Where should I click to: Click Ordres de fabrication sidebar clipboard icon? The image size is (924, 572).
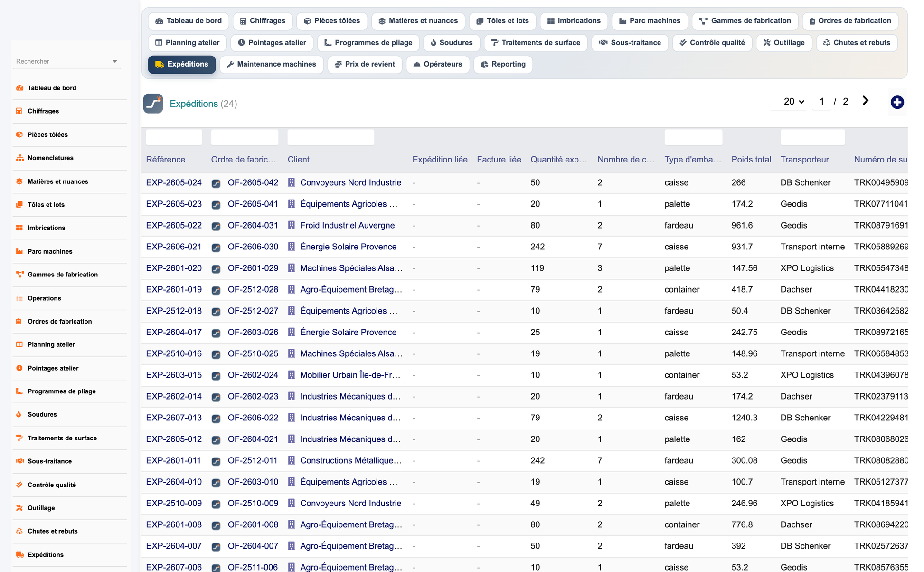[x=19, y=321]
